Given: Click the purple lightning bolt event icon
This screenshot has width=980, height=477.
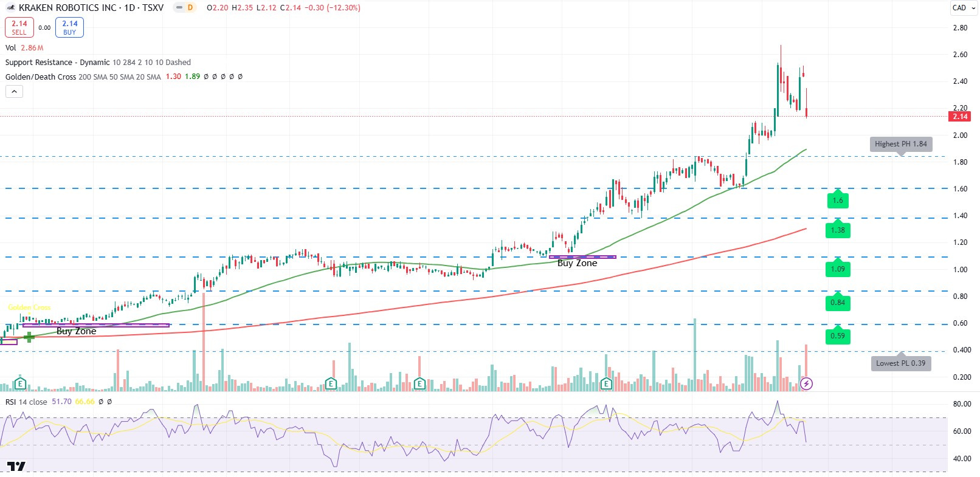Looking at the screenshot, I should (806, 383).
